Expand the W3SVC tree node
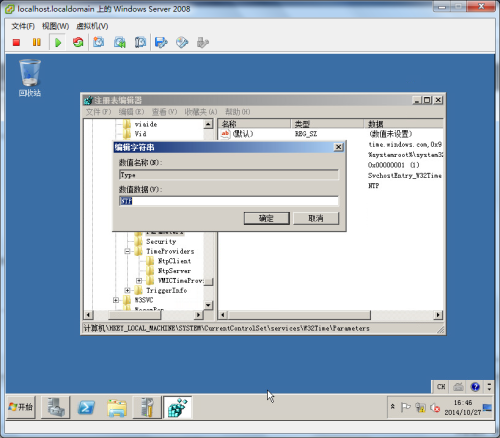The width and height of the screenshot is (500, 438). tap(116, 300)
